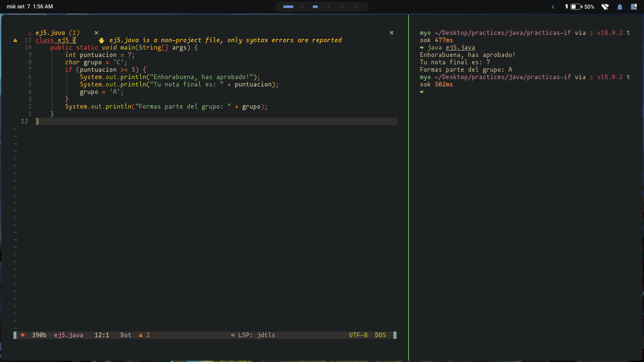Screen dimensions: 644x362
Task: Switch to the third workspace indicator
Action: tap(315, 7)
